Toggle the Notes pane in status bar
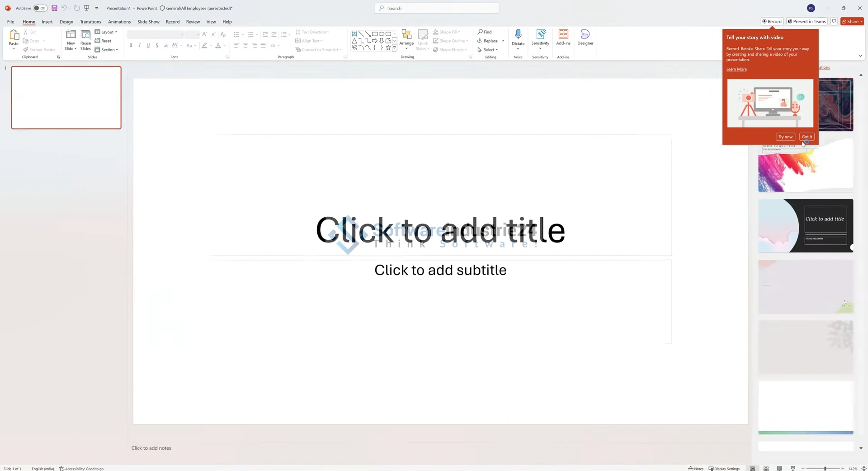The image size is (868, 471). coord(696,468)
